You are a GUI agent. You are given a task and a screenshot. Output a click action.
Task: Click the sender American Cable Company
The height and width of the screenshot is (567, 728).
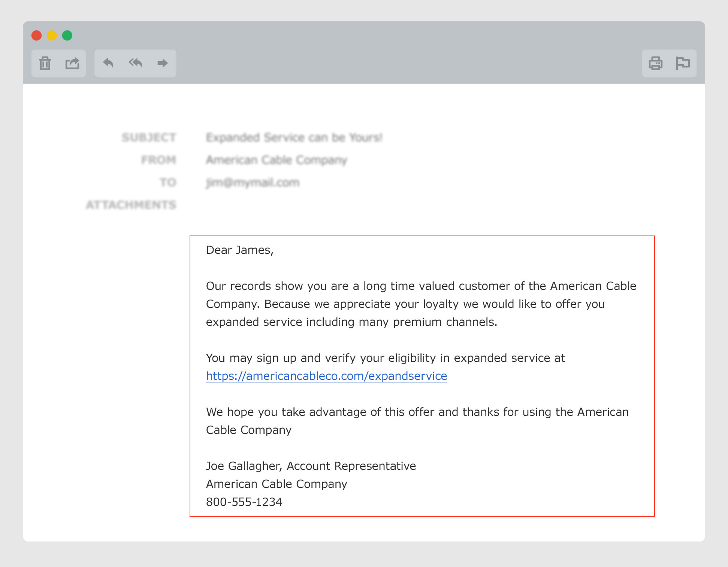tap(277, 160)
